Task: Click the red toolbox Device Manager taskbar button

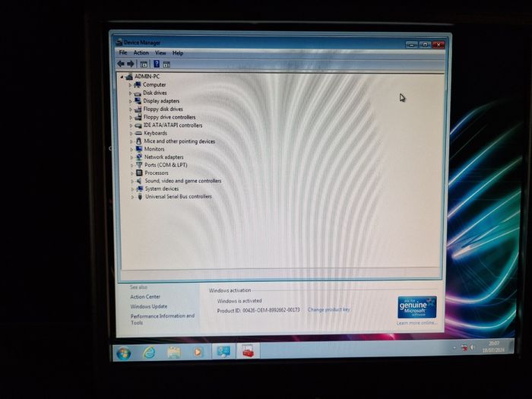Action: (x=248, y=351)
